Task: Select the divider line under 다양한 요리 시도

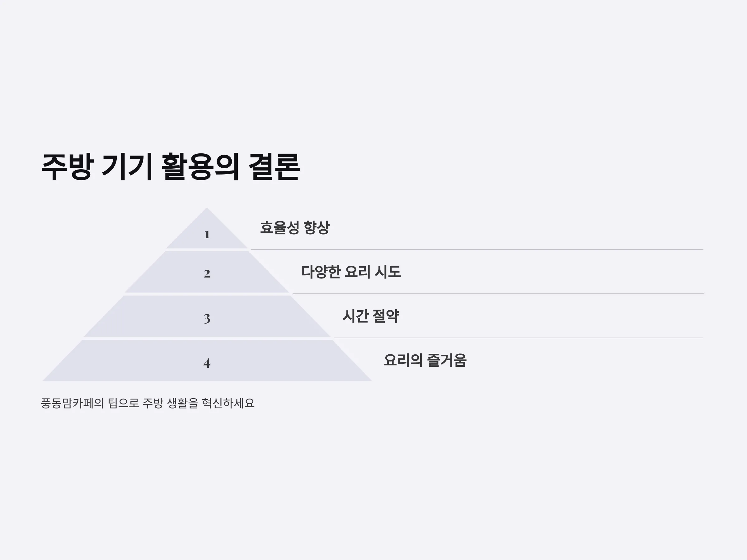Action: (498, 294)
